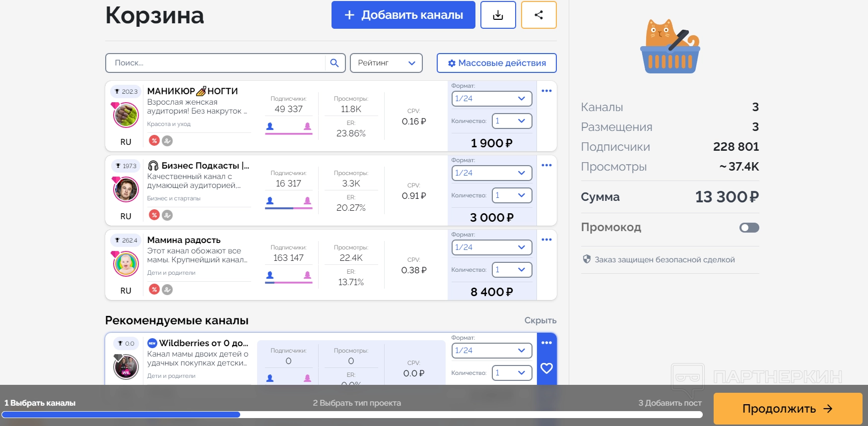868x426 pixels.
Task: Toggle the Промокод switch
Action: tap(749, 228)
